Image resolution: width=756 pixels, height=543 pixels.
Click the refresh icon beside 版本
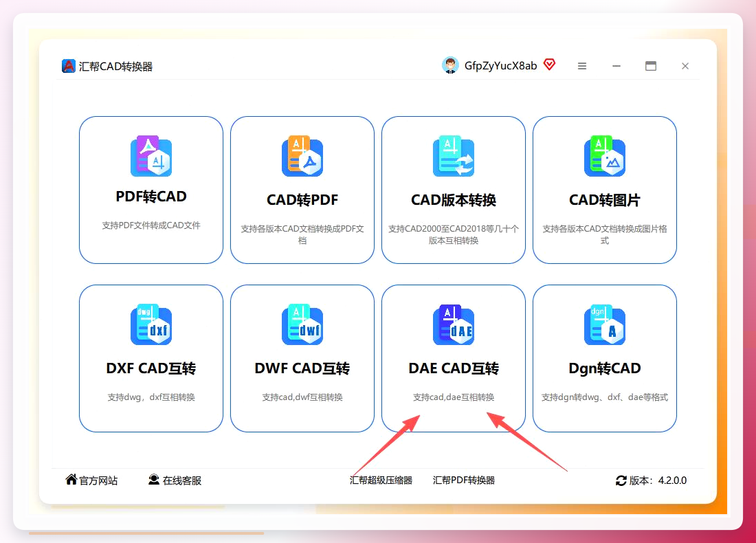coord(621,480)
